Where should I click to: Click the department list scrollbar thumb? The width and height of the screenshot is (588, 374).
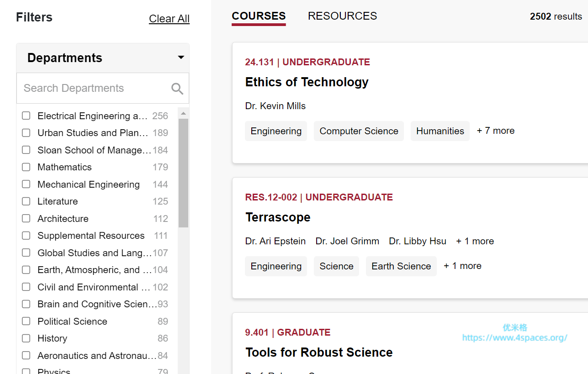coord(183,173)
